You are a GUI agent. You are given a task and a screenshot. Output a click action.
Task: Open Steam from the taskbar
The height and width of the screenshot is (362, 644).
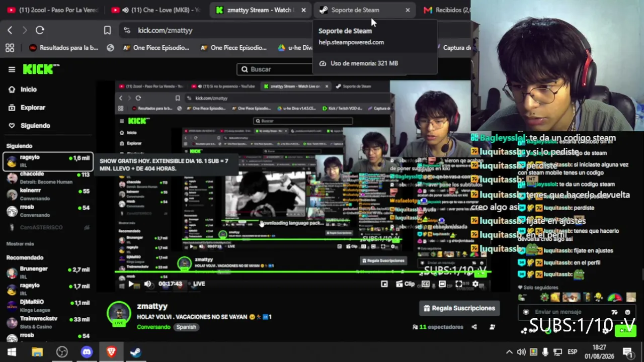136,352
